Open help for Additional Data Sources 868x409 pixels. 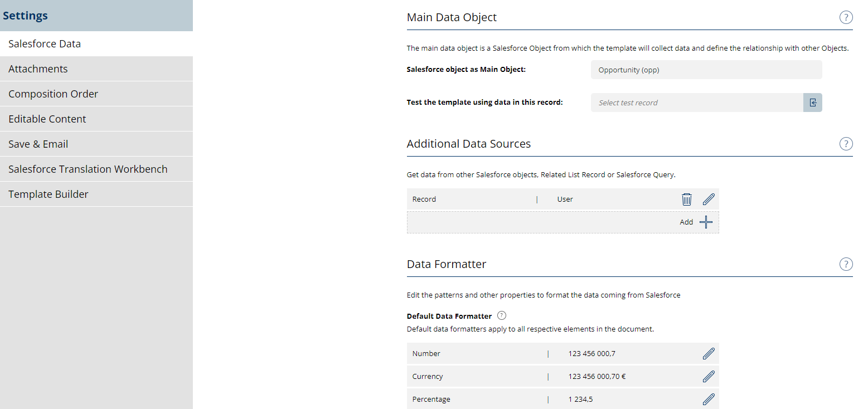[846, 144]
